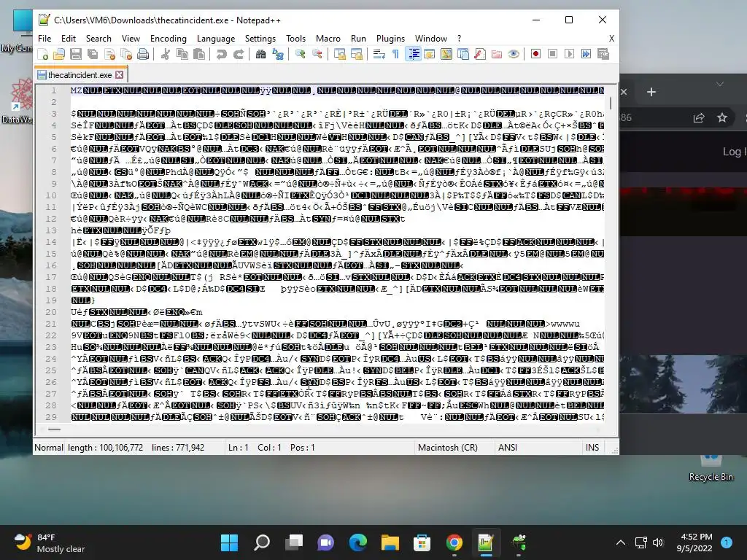Click Macintosh (CR) in status bar

click(x=447, y=448)
